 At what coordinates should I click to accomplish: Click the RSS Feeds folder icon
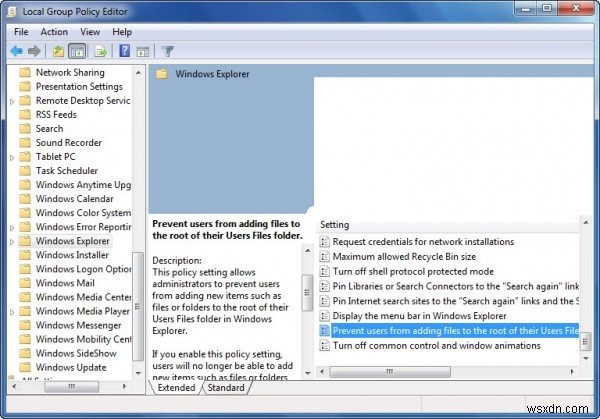coord(25,114)
